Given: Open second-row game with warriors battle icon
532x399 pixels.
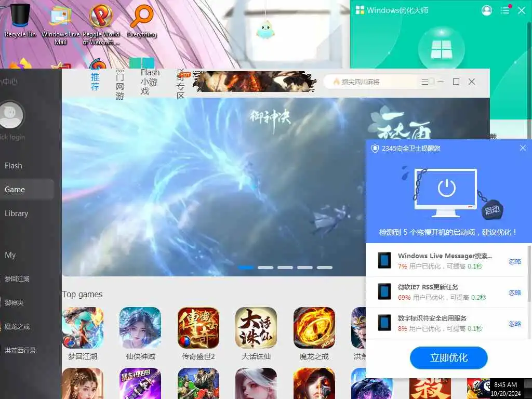Looking at the screenshot, I should pyautogui.click(x=198, y=383).
